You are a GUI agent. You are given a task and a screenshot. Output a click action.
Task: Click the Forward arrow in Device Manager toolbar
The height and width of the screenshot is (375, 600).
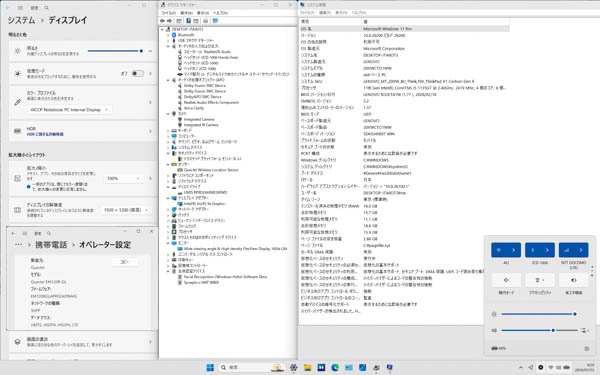pos(169,21)
